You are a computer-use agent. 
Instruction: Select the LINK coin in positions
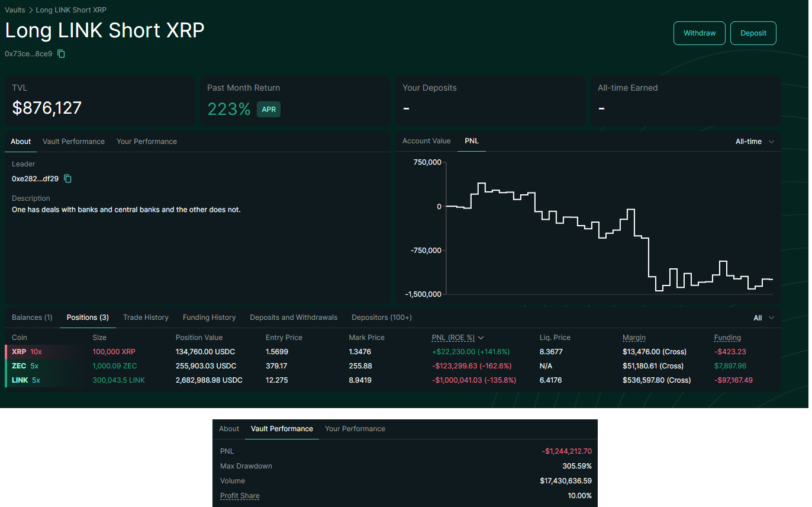tap(20, 380)
